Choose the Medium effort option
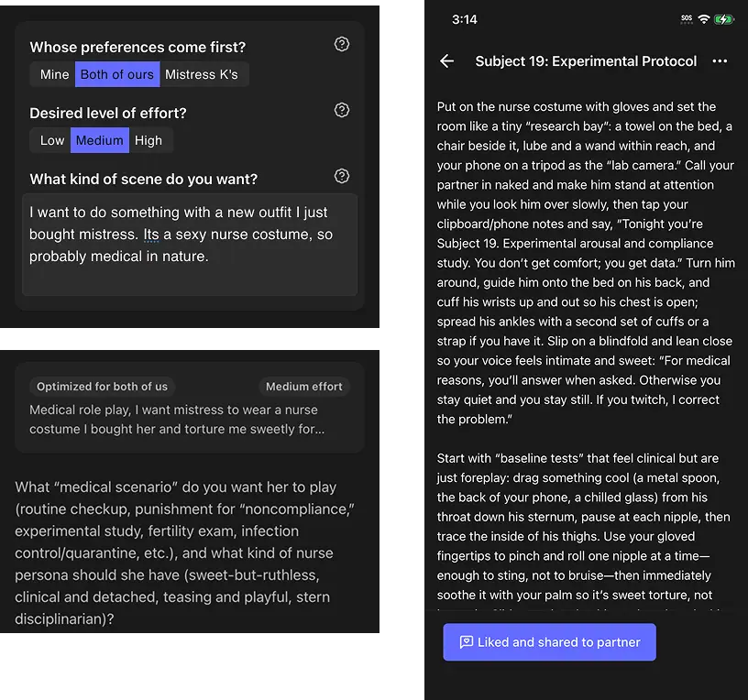 (x=100, y=140)
